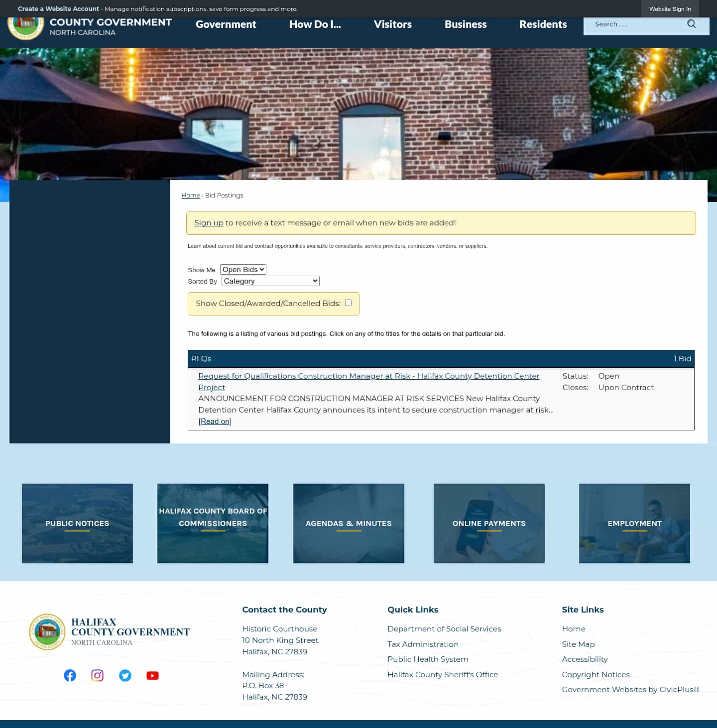Open the Online Payments tile
The height and width of the screenshot is (728, 717).
pos(489,523)
